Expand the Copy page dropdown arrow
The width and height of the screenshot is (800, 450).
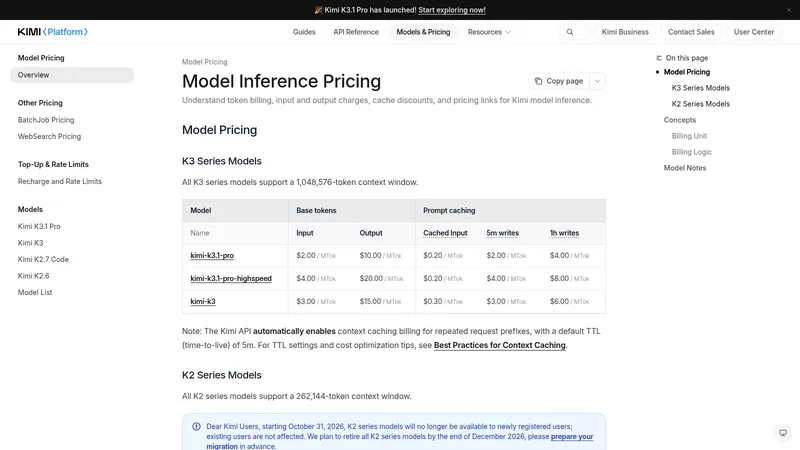point(597,81)
